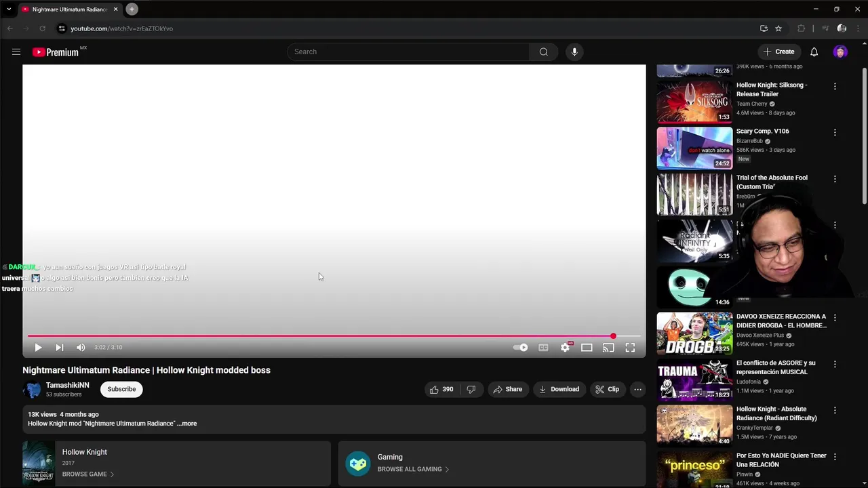
Task: Open options for Silksong Release Trailer
Action: click(835, 86)
